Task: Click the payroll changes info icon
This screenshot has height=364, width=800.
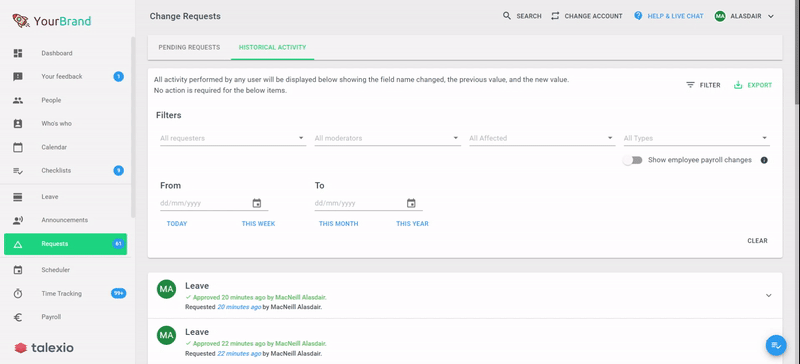Action: [x=764, y=160]
